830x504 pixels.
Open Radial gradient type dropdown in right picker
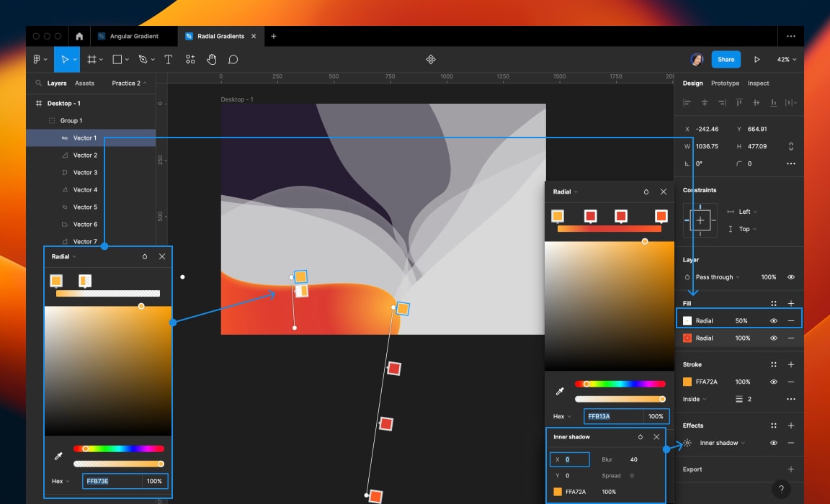(x=566, y=192)
